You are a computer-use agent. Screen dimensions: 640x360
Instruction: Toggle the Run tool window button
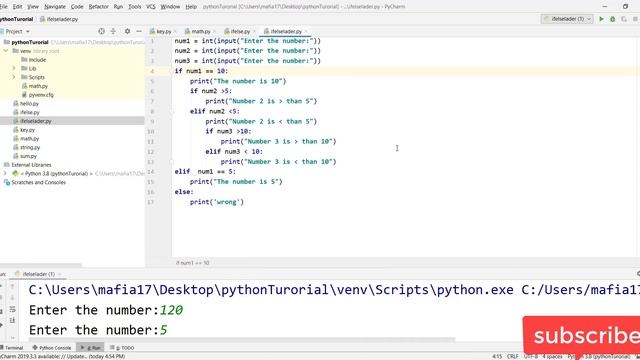pyautogui.click(x=91, y=348)
